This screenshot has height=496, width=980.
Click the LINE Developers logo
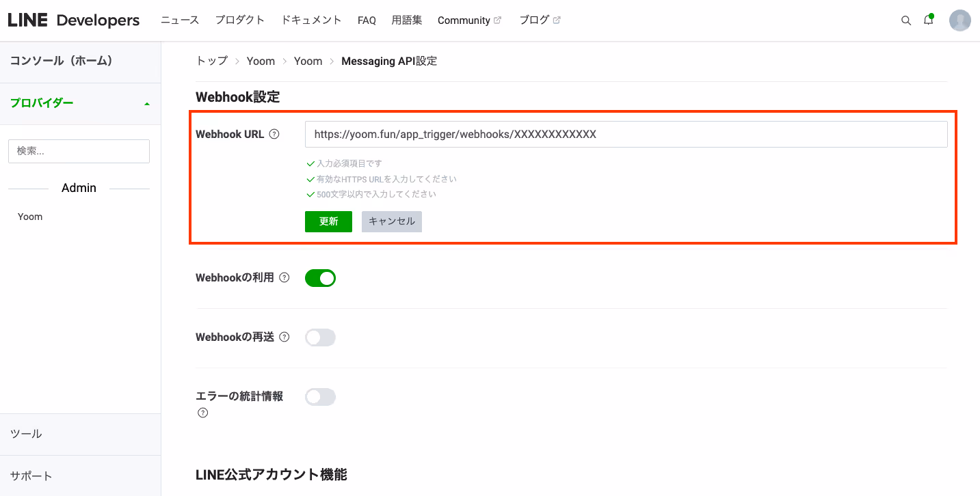click(74, 20)
